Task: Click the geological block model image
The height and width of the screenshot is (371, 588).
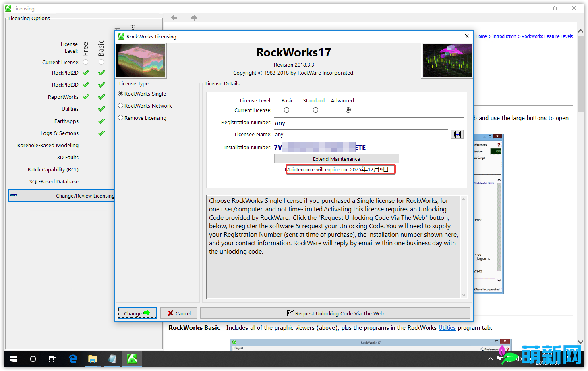Action: (x=141, y=60)
